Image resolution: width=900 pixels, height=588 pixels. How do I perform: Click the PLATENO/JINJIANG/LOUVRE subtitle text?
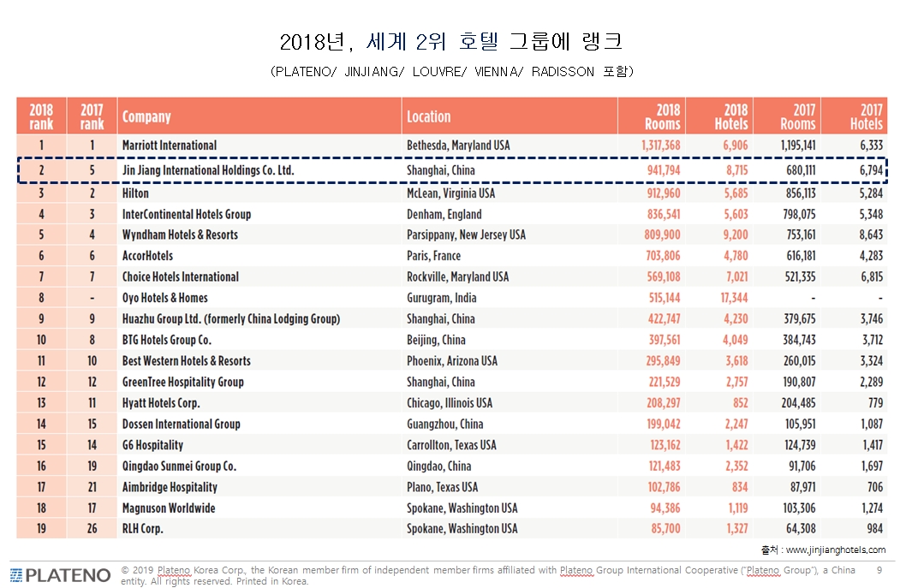point(452,72)
